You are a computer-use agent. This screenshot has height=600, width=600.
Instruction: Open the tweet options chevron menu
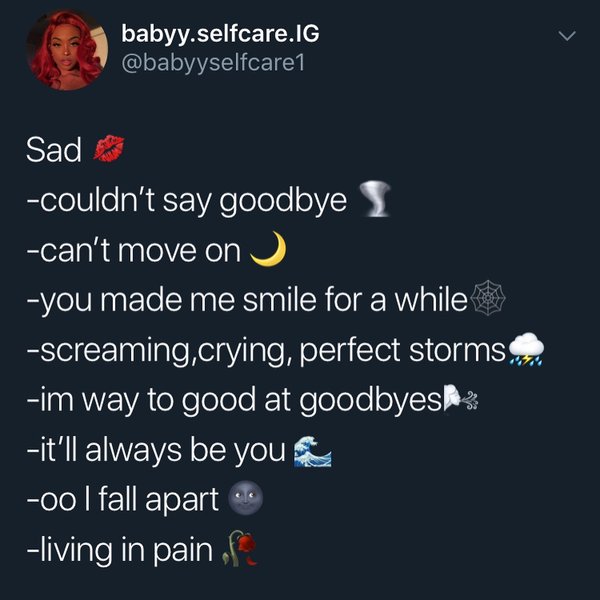coord(567,36)
